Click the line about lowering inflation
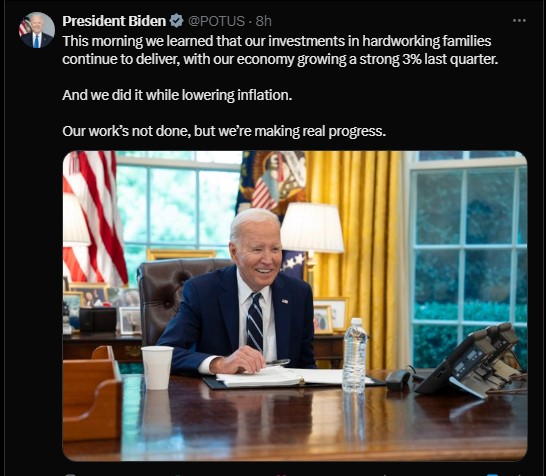546x476 pixels. pyautogui.click(x=177, y=95)
